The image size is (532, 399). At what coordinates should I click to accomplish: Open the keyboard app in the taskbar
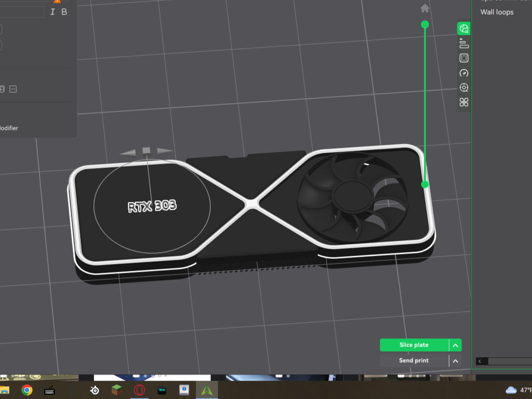50,391
